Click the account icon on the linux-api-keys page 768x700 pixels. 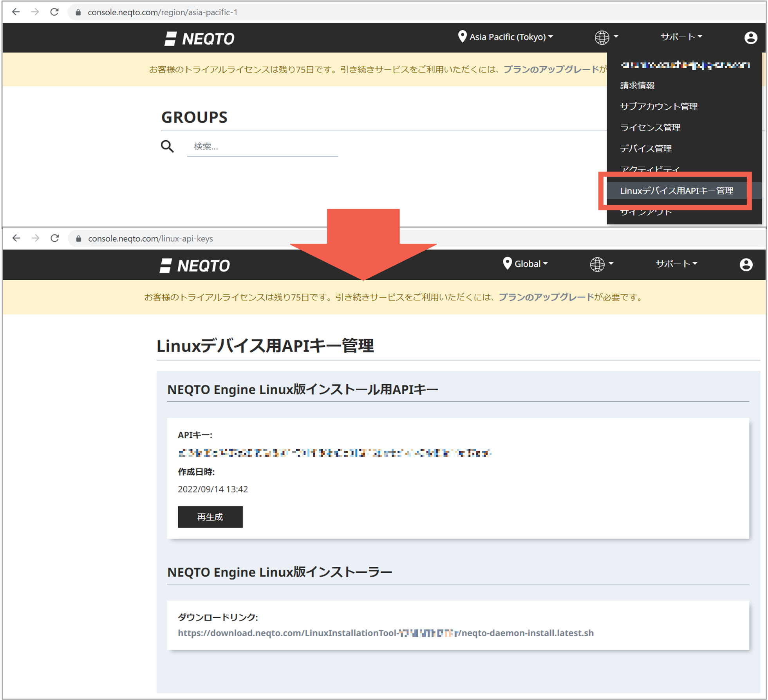[x=746, y=264]
